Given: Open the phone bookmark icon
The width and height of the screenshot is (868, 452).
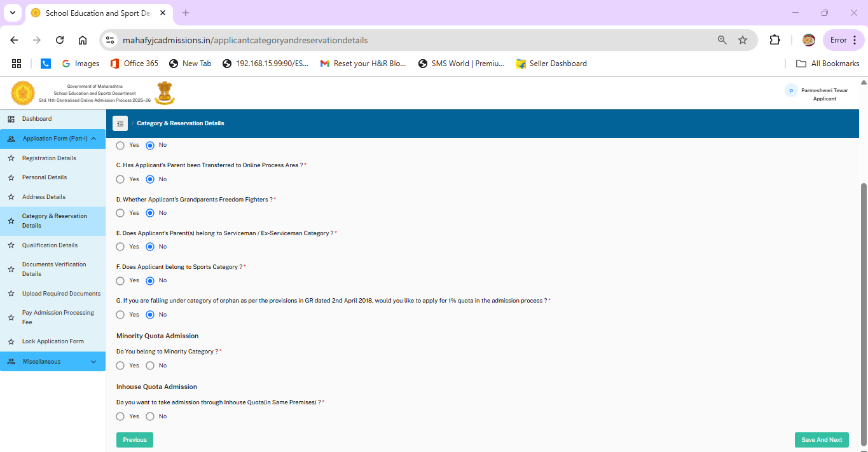Looking at the screenshot, I should pyautogui.click(x=46, y=64).
